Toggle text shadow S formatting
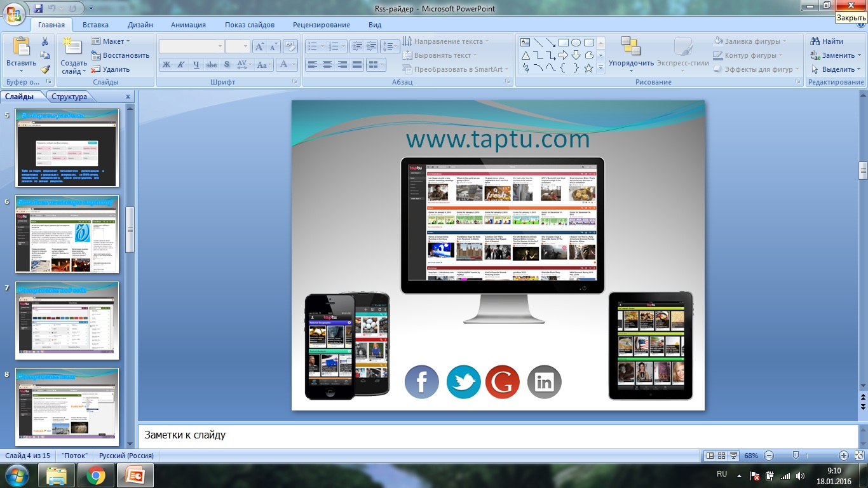The width and height of the screenshot is (868, 488). click(x=227, y=65)
